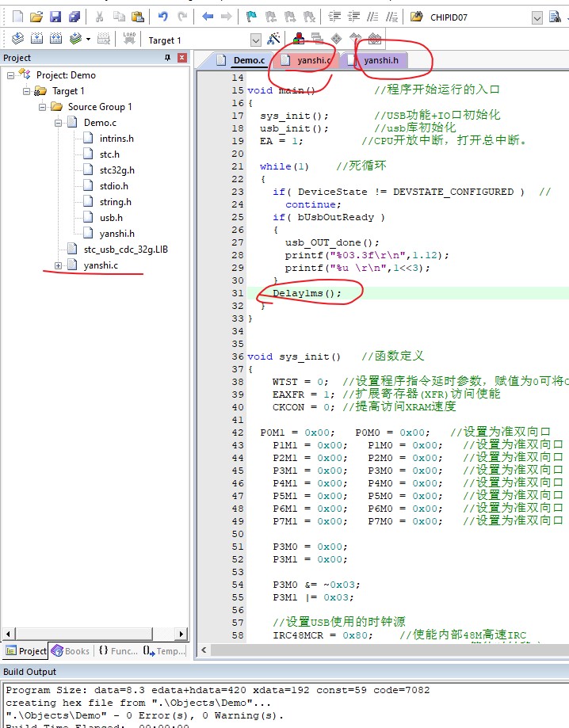Navigate backwards with the blue left arrow
Screen dimensions: 569x728
tap(208, 17)
